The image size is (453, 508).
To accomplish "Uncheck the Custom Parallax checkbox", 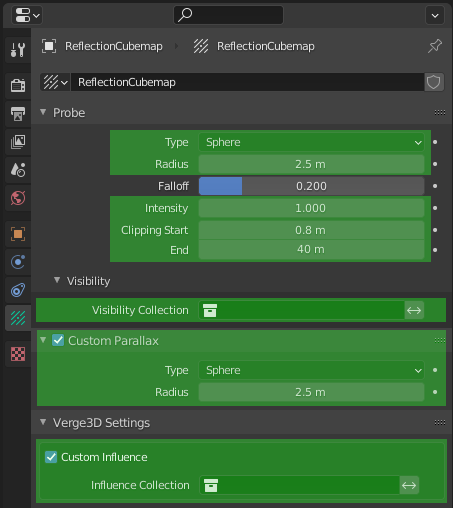I will pos(58,340).
